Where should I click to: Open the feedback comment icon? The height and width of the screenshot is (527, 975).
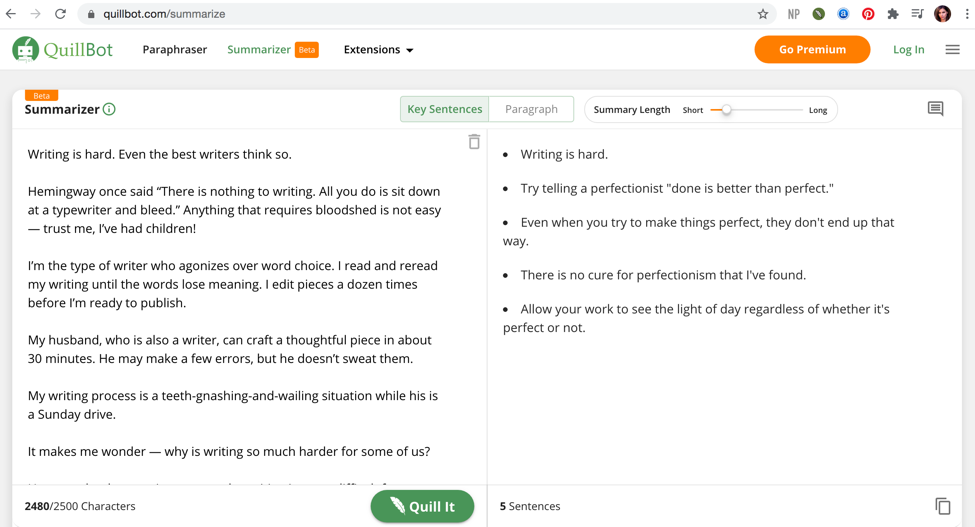coord(935,109)
